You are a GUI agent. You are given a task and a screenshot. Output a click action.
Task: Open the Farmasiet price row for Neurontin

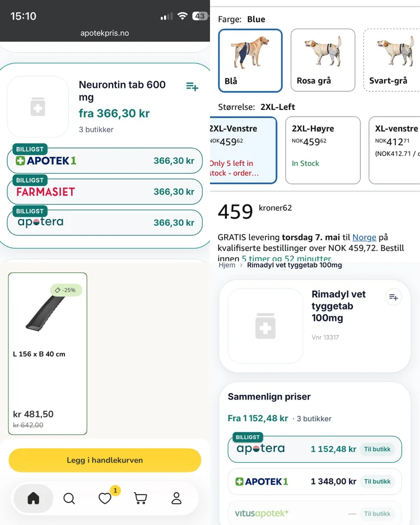[105, 192]
